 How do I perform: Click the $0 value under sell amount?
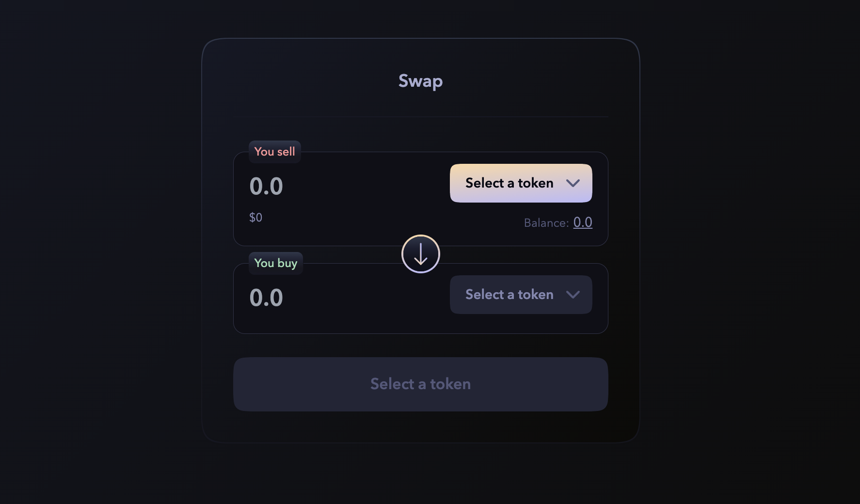[x=255, y=218]
